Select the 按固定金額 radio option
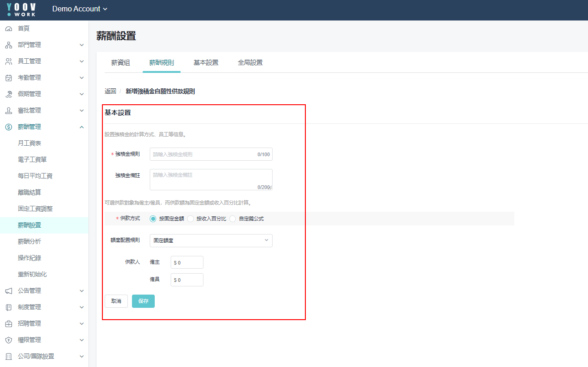The height and width of the screenshot is (367, 588). coord(153,219)
